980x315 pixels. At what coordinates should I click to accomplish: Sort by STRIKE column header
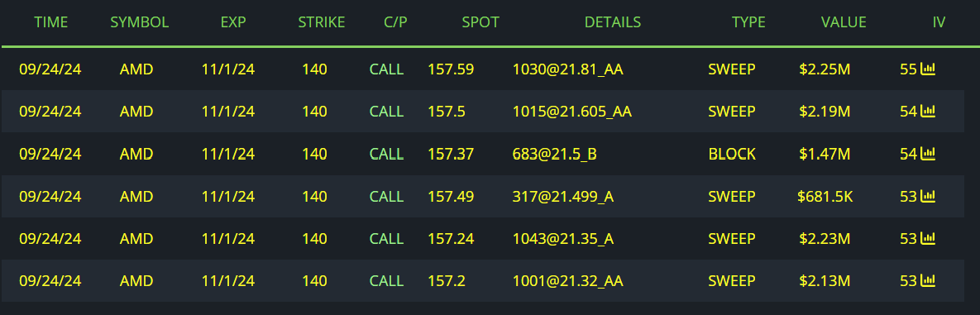tap(321, 22)
